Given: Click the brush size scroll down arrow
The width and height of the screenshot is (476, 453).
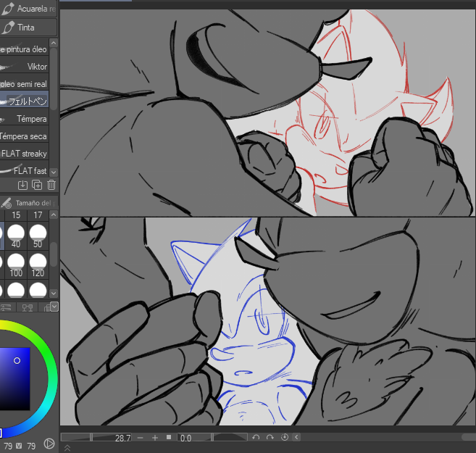Looking at the screenshot, I should 54,293.
